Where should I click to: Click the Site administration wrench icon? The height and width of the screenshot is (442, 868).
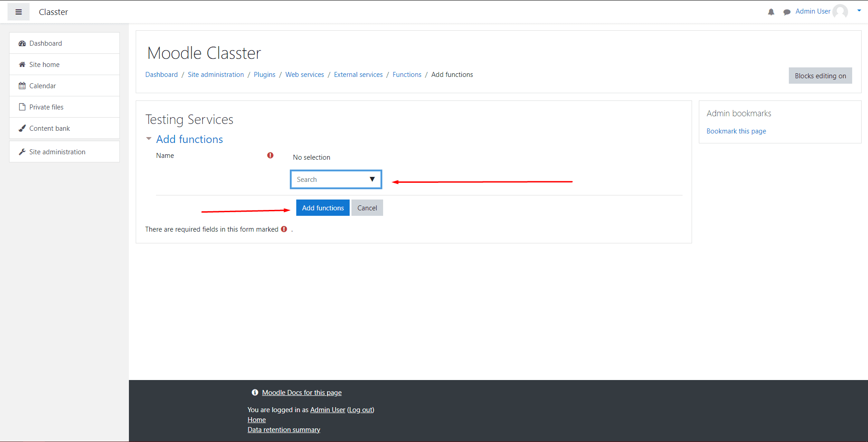pyautogui.click(x=22, y=152)
